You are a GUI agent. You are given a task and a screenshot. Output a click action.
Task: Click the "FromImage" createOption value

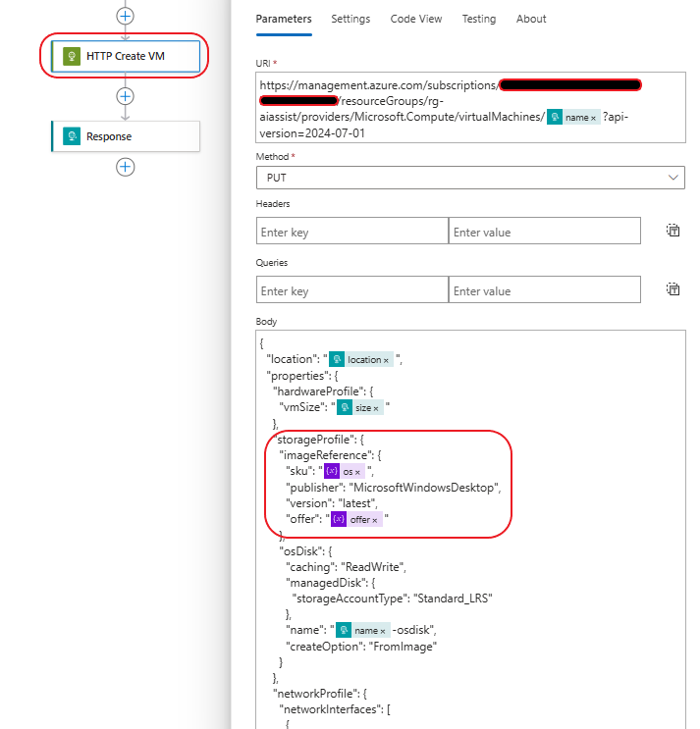pos(404,647)
